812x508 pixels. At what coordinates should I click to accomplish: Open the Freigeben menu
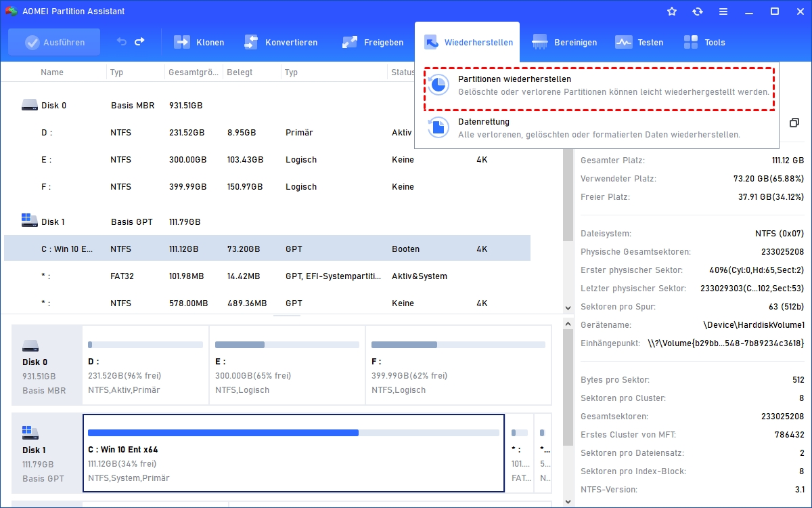coord(372,42)
